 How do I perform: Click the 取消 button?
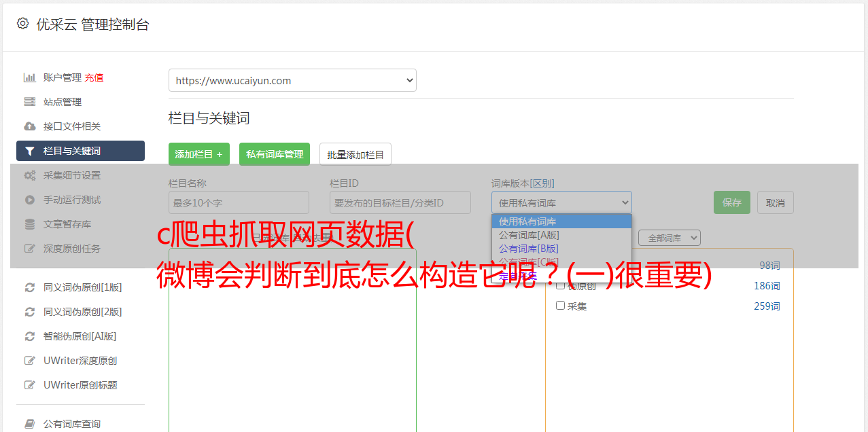pos(776,202)
